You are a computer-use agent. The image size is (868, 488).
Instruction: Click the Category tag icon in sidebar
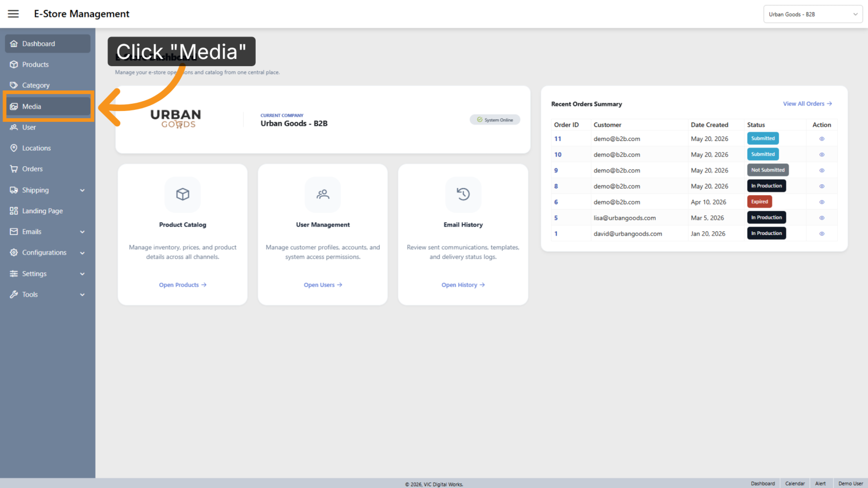(x=14, y=85)
